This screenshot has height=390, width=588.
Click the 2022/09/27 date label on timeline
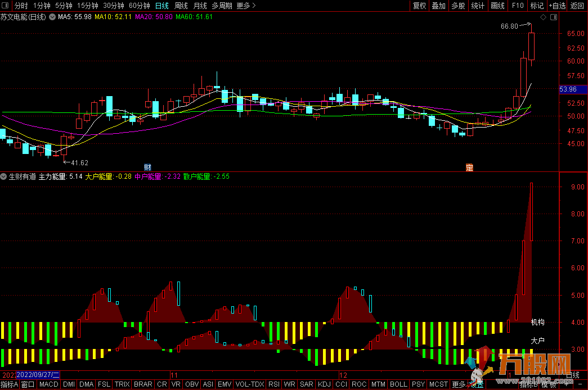tap(38, 374)
